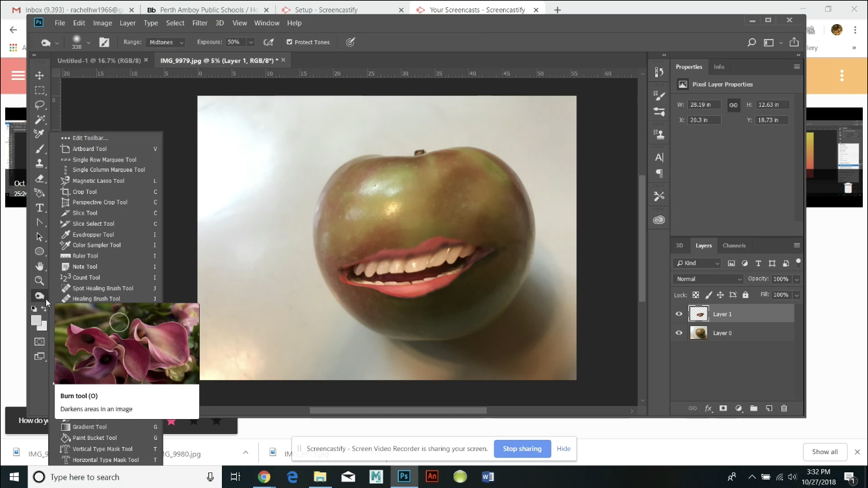Click the foreground color swatch
The width and height of the screenshot is (868, 488).
(36, 321)
